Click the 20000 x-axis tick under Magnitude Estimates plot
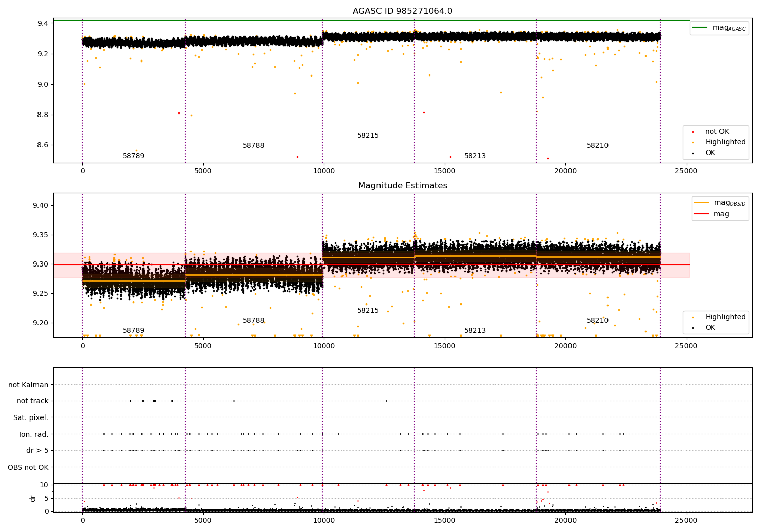The image size is (760, 532). tap(565, 346)
